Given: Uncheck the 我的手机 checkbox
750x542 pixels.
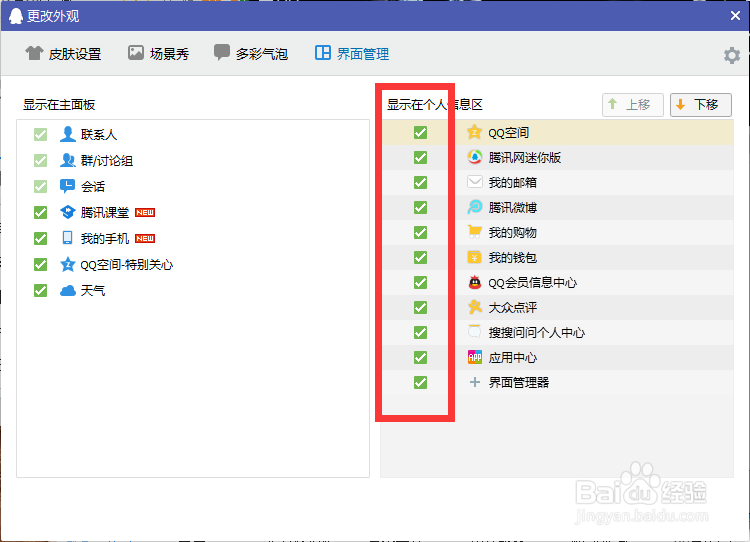Looking at the screenshot, I should point(41,238).
